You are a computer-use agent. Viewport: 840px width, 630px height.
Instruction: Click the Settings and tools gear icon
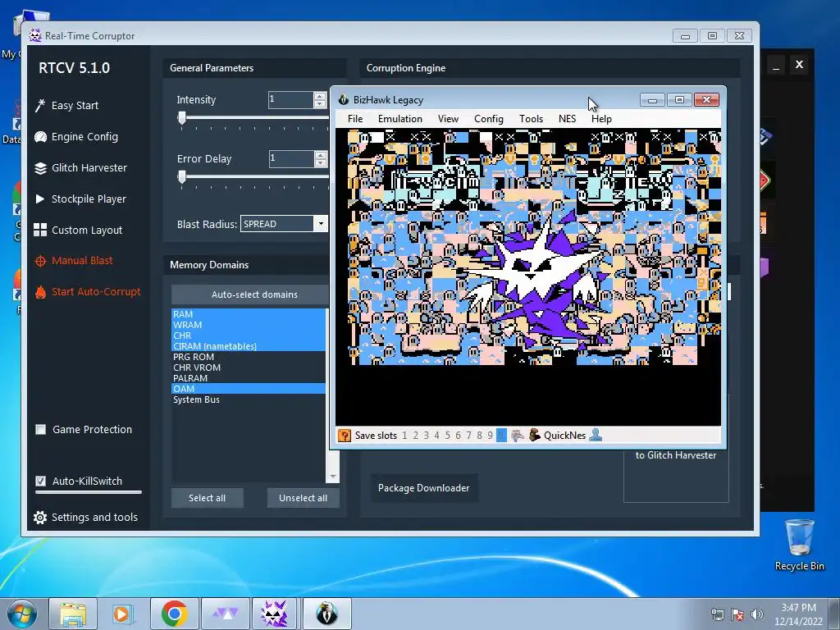point(40,518)
